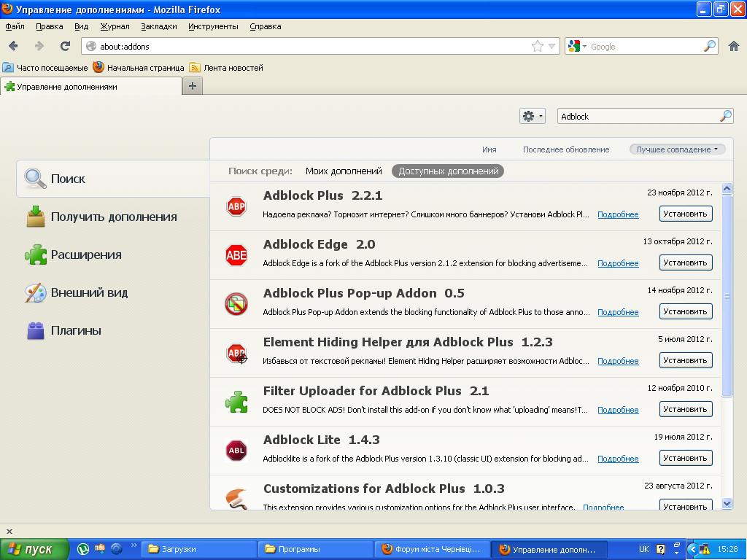Click the Adblock Edge ABE icon

pyautogui.click(x=236, y=255)
